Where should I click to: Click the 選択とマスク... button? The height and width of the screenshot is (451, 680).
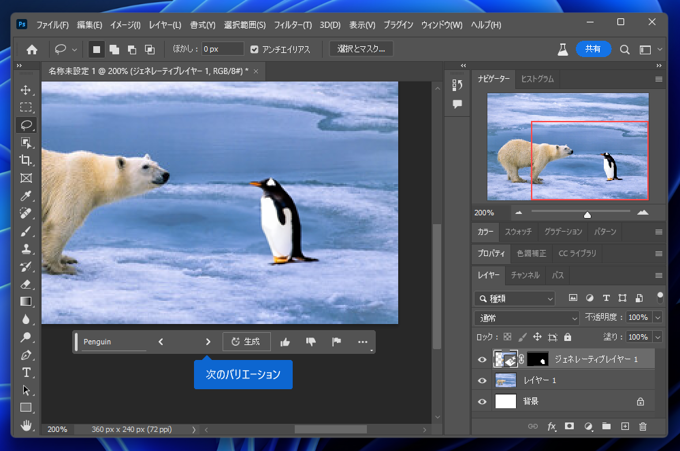(x=361, y=48)
